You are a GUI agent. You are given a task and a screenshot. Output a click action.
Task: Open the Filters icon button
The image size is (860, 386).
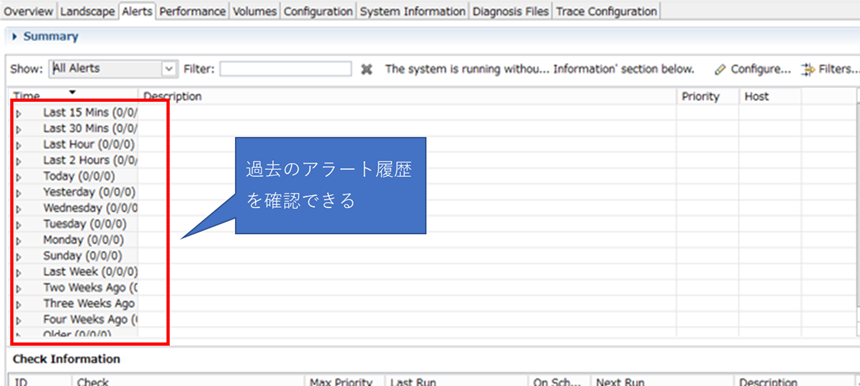click(830, 70)
